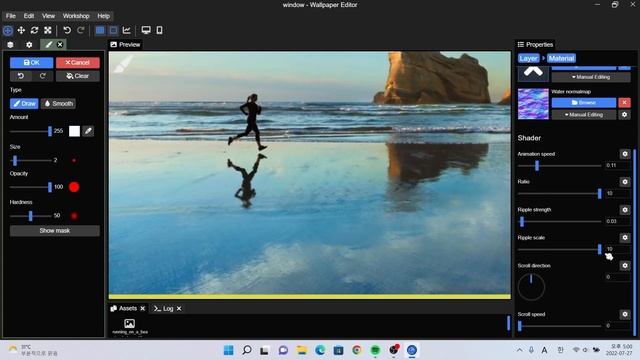Adjust the Amount slider
Screen dimensions: 640x360
point(31,131)
